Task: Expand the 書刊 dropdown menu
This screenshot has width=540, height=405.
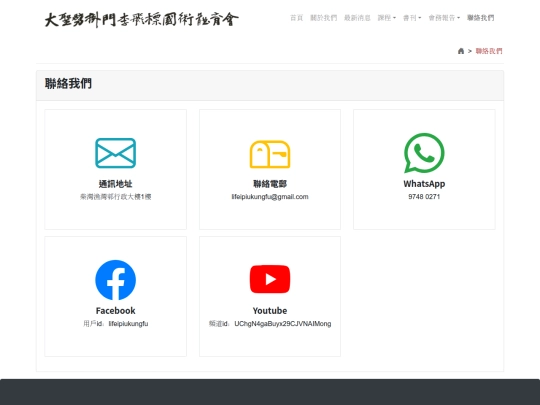Action: 412,18
